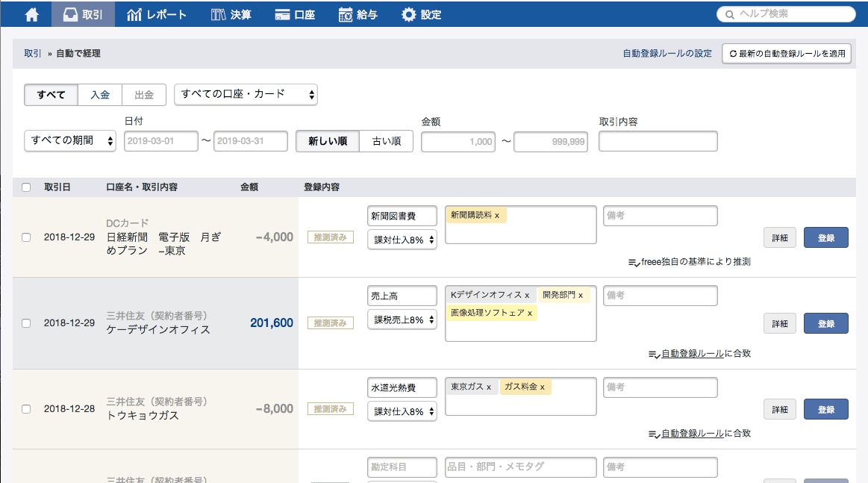The image size is (868, 483).
Task: Click the end date field 2019-03-31
Action: tap(251, 140)
